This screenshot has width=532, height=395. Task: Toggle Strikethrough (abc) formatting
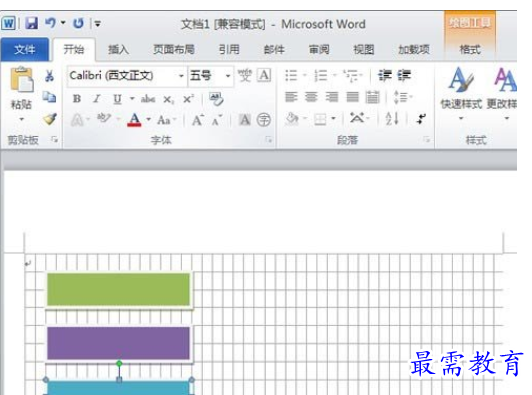tap(148, 99)
